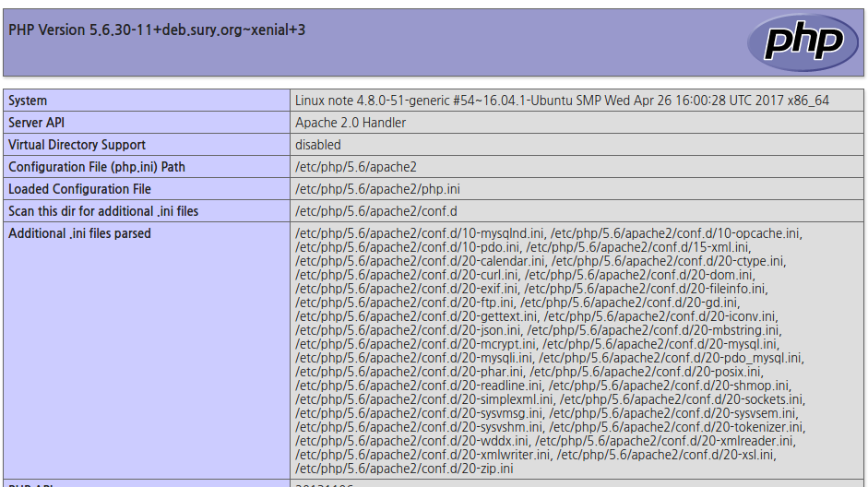Click the 20-ftp.ini file path
The height and width of the screenshot is (487, 868).
pyautogui.click(x=404, y=303)
